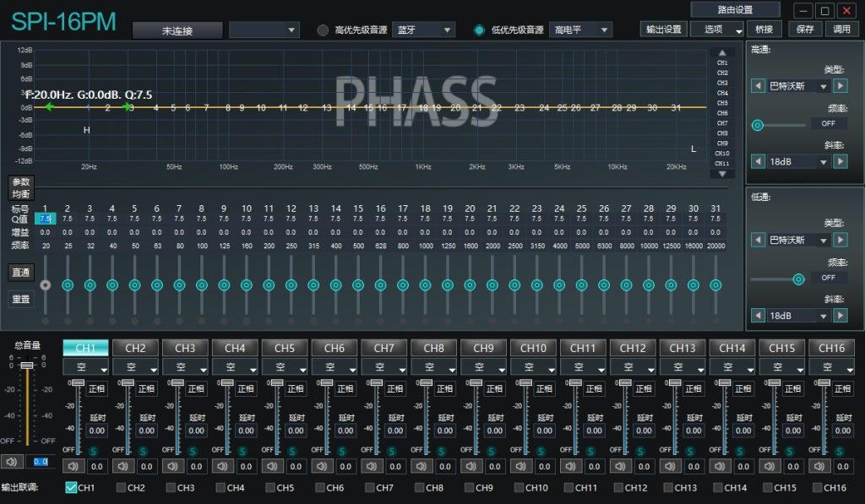Solo CH4 using its S icon
The image size is (865, 504).
click(242, 451)
